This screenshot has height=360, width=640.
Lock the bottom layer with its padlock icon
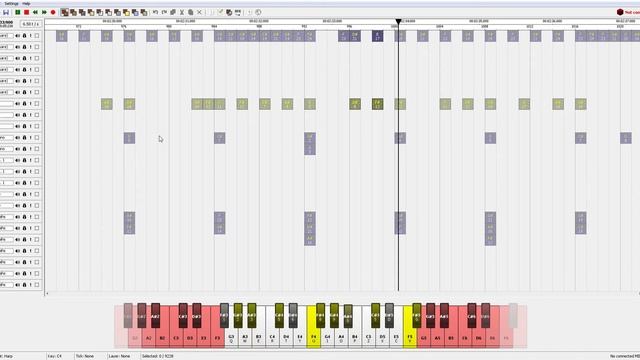[x=24, y=285]
